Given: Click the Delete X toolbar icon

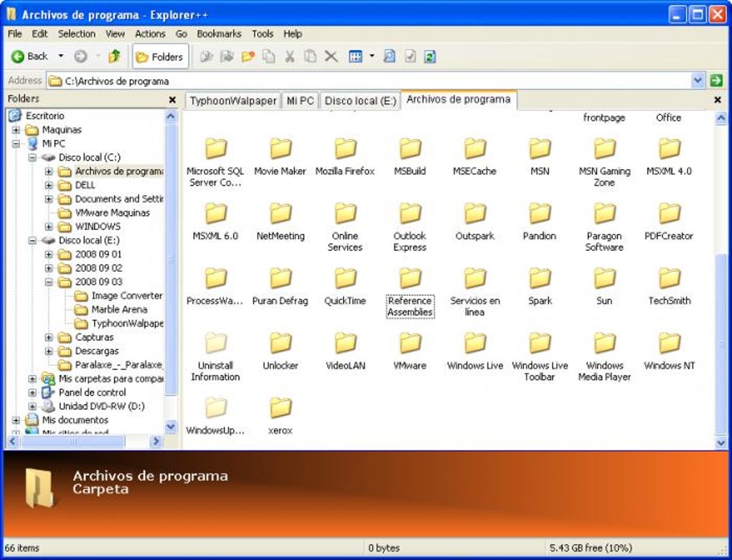Looking at the screenshot, I should (331, 57).
